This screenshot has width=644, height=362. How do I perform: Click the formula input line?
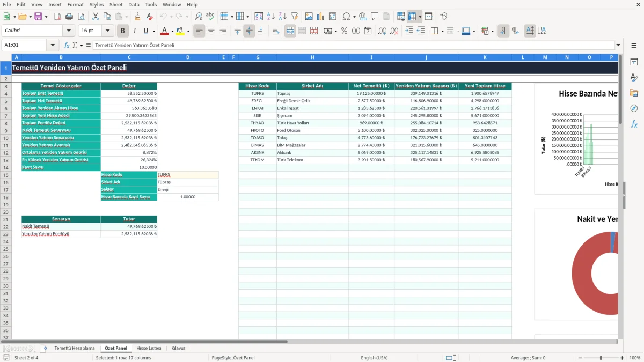click(x=353, y=45)
